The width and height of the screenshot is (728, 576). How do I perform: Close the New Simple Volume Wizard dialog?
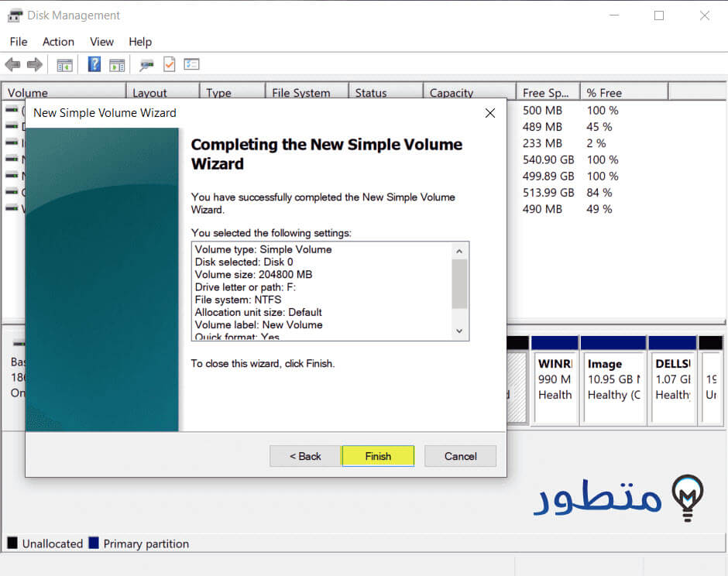pyautogui.click(x=489, y=113)
